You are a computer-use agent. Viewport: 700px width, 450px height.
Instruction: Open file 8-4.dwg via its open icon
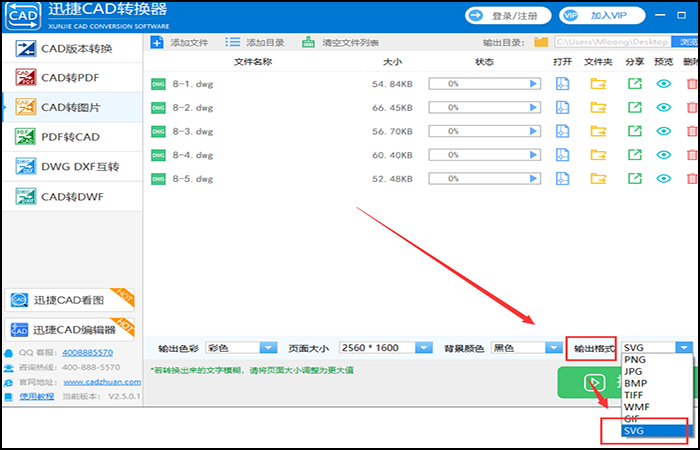[562, 155]
